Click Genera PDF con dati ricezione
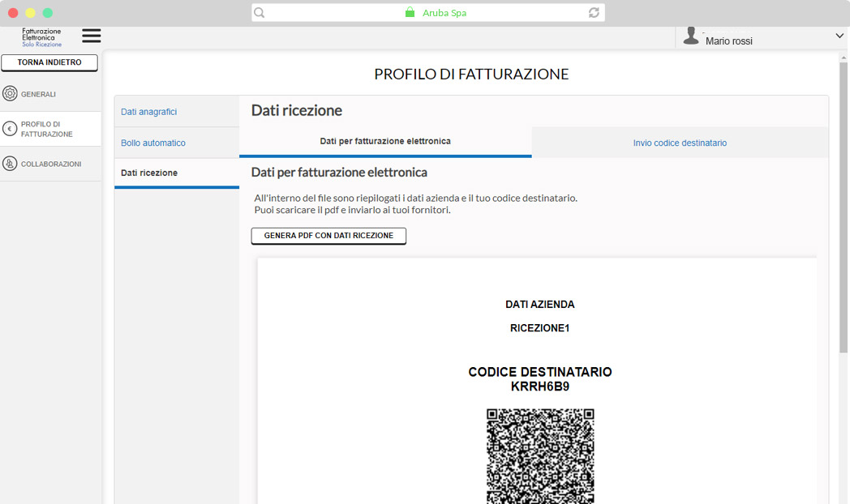 (x=328, y=236)
